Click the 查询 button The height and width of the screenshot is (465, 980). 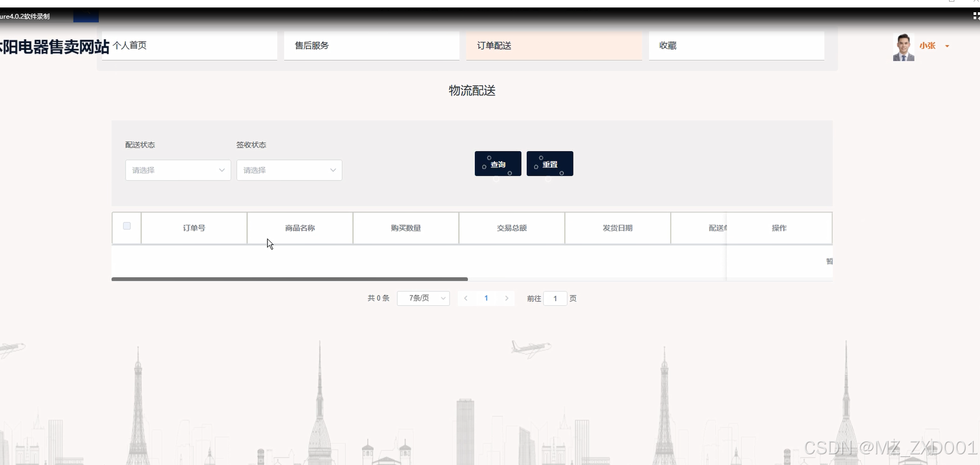tap(498, 164)
